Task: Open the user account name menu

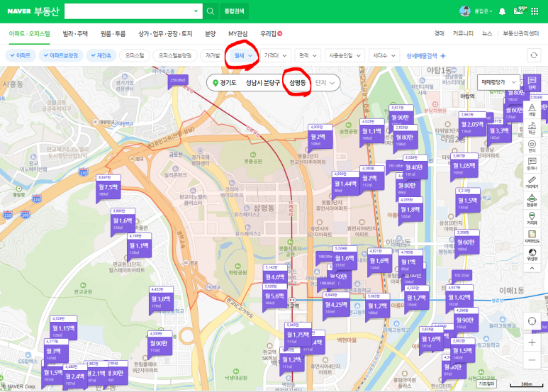Action: [483, 11]
